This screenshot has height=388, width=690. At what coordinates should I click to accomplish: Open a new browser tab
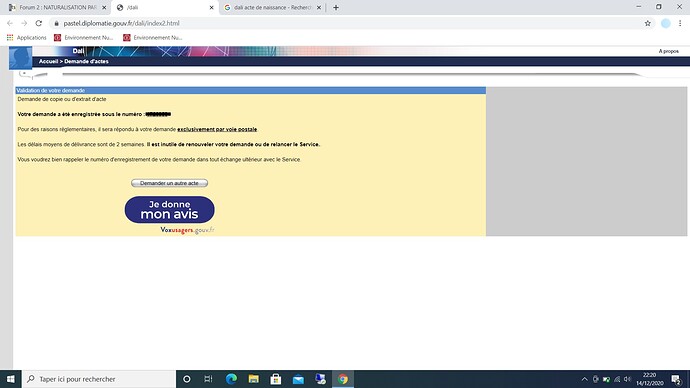tap(336, 7)
